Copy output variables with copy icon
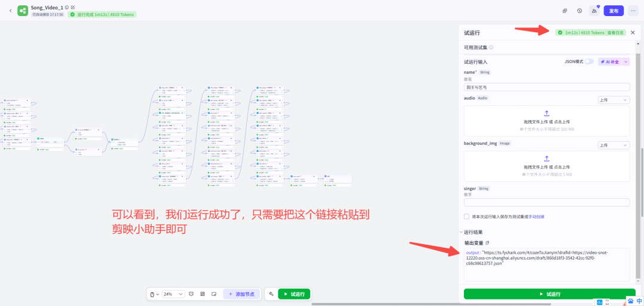Viewport: 644px width, 306px height. pyautogui.click(x=488, y=242)
